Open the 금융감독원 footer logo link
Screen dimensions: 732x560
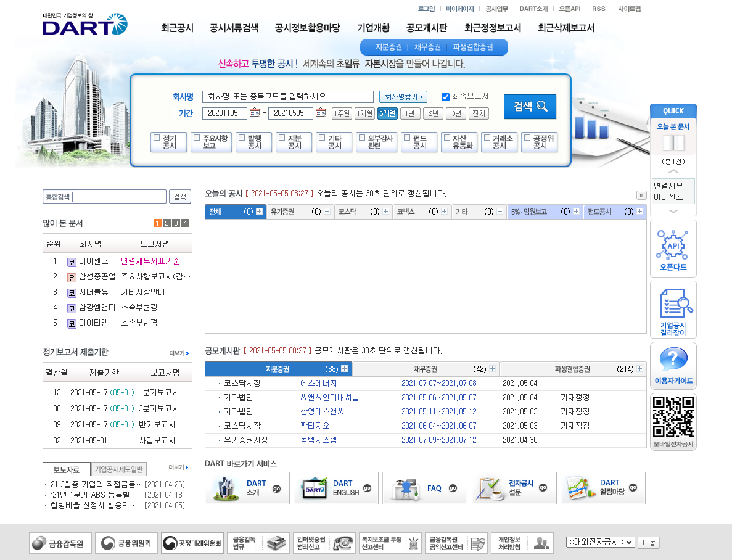pos(60,543)
